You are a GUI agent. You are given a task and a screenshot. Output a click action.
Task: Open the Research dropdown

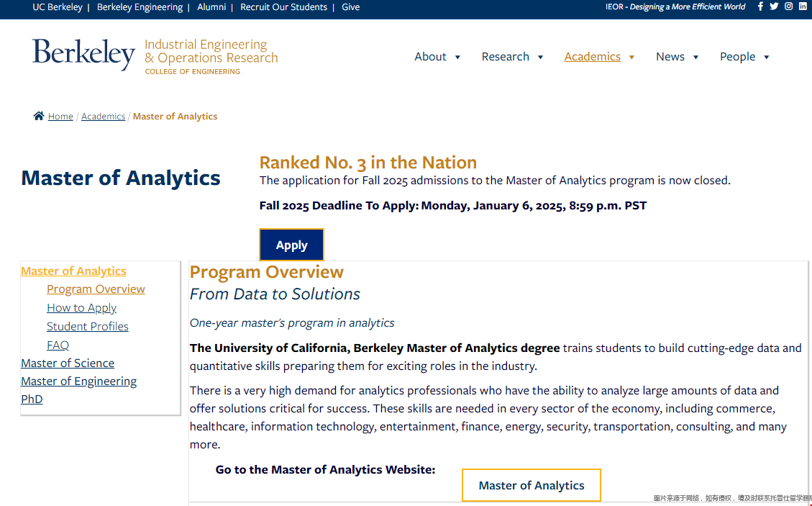tap(512, 56)
